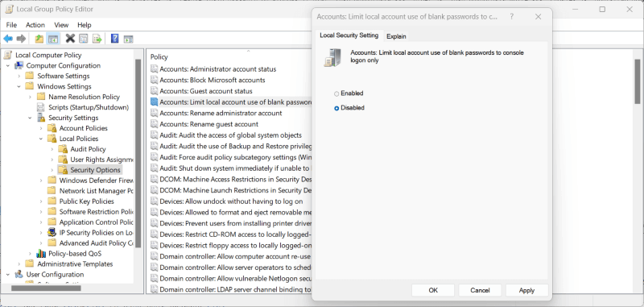Viewport: 644px width, 307px height.
Task: Click the OK button
Action: 433,290
